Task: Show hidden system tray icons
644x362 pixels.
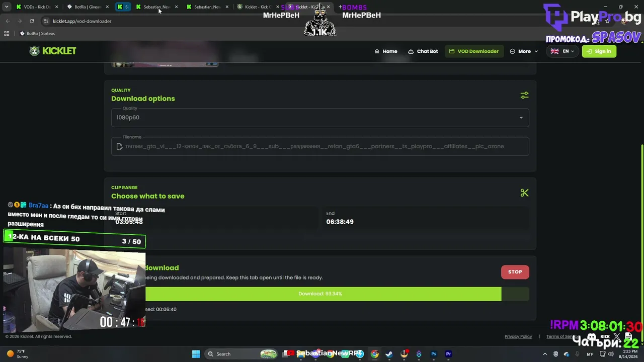Action: 545,354
